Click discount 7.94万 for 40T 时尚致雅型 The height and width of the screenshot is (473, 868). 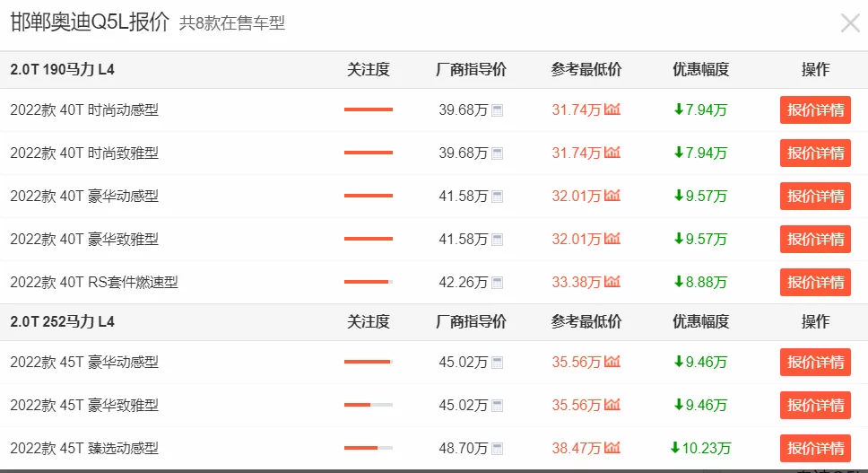coord(700,153)
